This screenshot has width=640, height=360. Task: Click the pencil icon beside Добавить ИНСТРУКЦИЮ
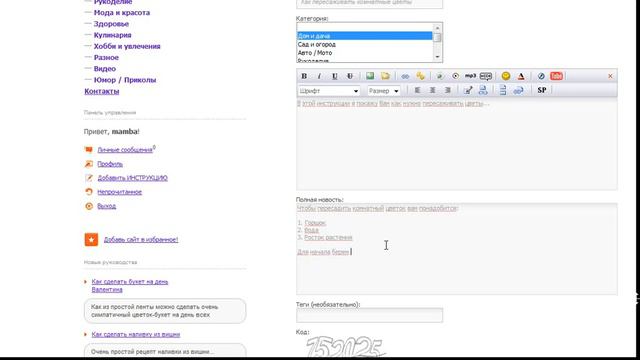[x=89, y=178]
